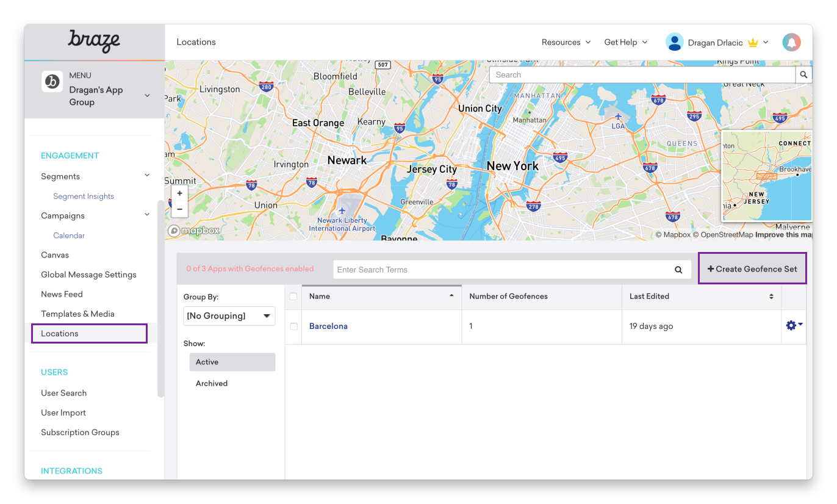Open Campaigns in the sidebar
This screenshot has height=504, width=837.
pyautogui.click(x=63, y=215)
